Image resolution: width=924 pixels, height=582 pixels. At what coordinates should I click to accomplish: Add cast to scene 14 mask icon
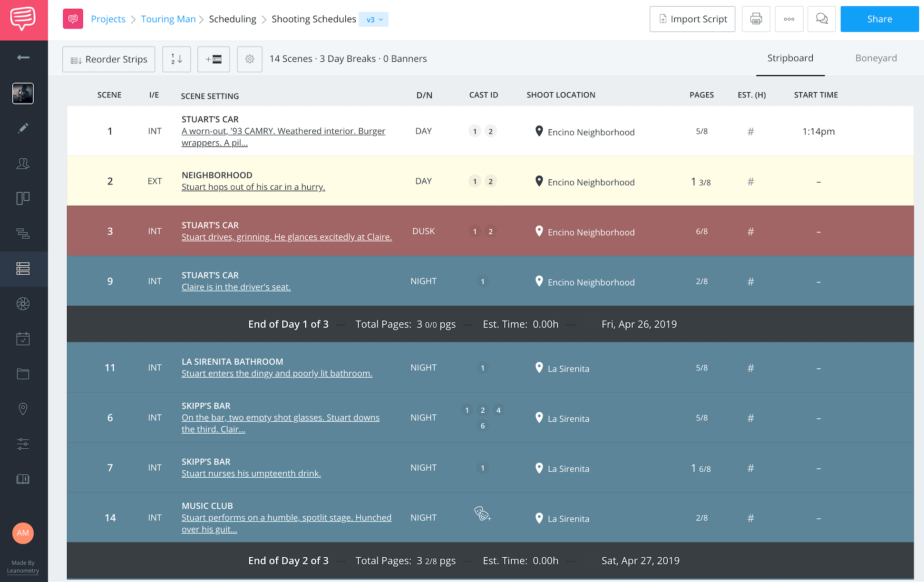pyautogui.click(x=482, y=514)
